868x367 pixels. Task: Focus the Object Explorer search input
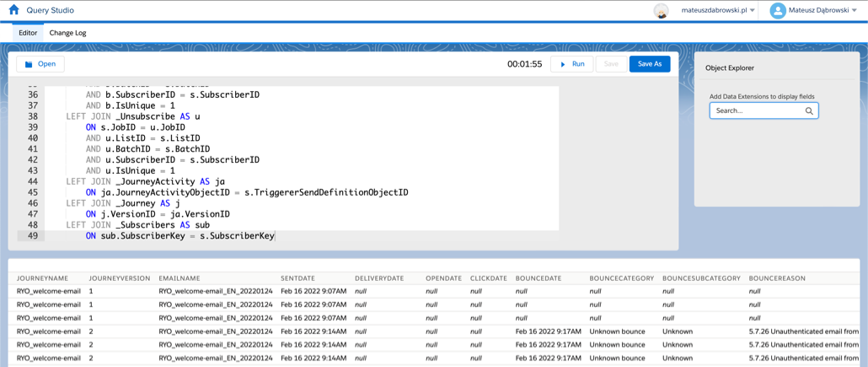point(756,111)
